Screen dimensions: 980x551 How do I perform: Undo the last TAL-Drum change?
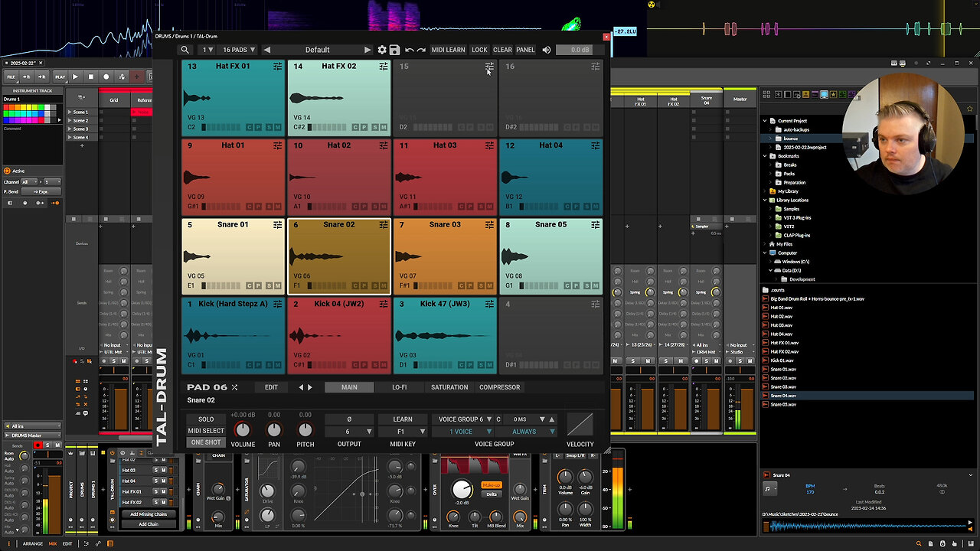point(410,50)
